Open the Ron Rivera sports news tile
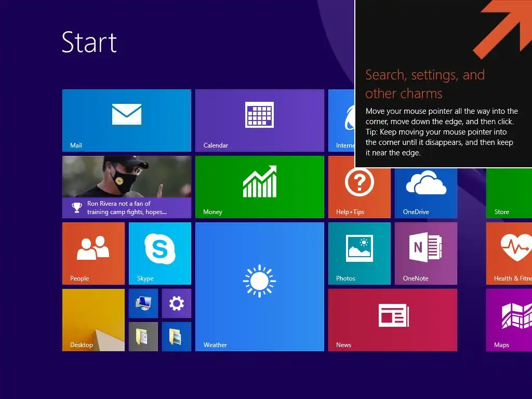Screen dimensions: 532x399 127,187
